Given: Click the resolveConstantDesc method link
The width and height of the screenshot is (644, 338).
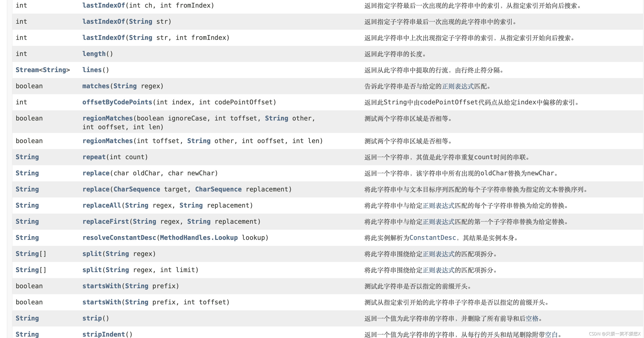Looking at the screenshot, I should [x=119, y=238].
